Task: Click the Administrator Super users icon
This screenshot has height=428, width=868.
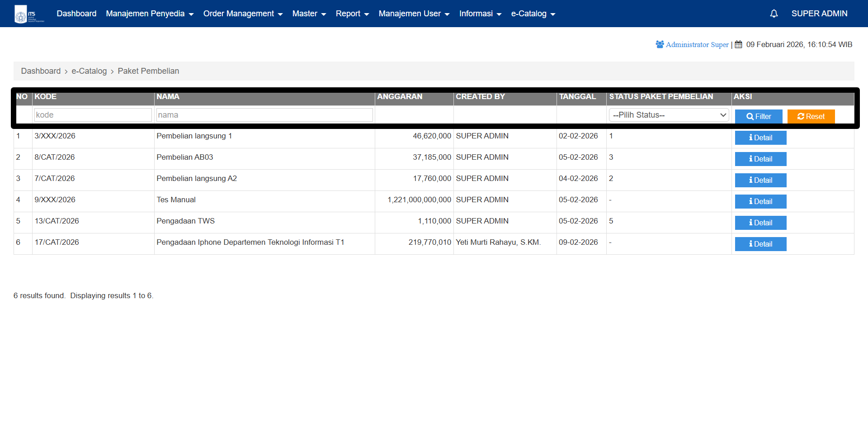Action: (x=660, y=44)
